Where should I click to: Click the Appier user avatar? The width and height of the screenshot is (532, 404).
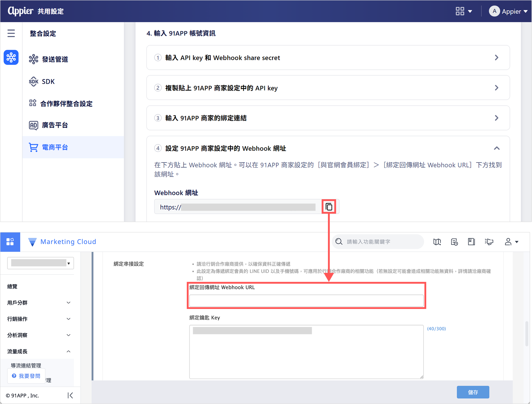[494, 11]
